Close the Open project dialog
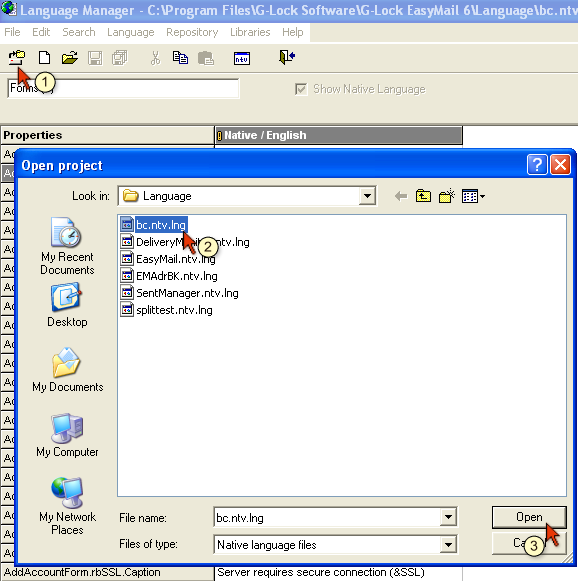The height and width of the screenshot is (582, 578). [560, 164]
